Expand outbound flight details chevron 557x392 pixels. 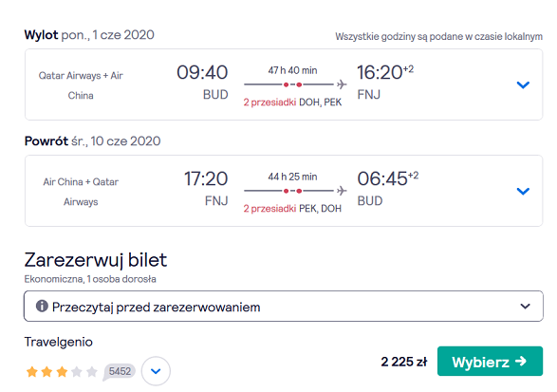click(x=523, y=84)
